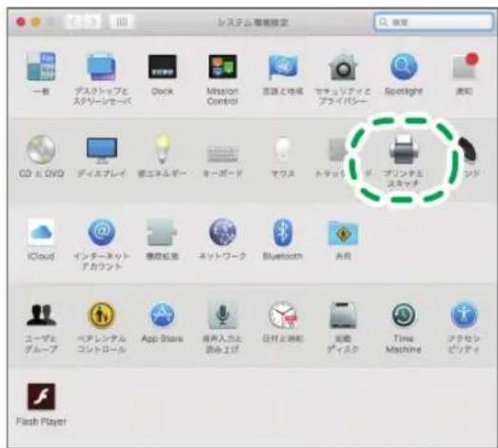Screen dimensions: 498x448
Task: Open Mission Control preferences
Action: [x=223, y=67]
